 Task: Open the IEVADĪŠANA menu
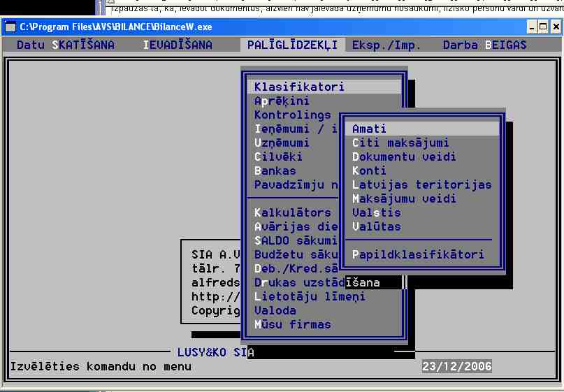[x=178, y=45]
